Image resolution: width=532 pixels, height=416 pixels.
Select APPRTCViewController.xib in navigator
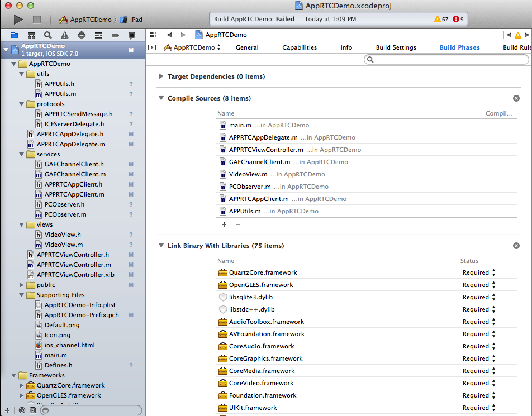point(75,275)
